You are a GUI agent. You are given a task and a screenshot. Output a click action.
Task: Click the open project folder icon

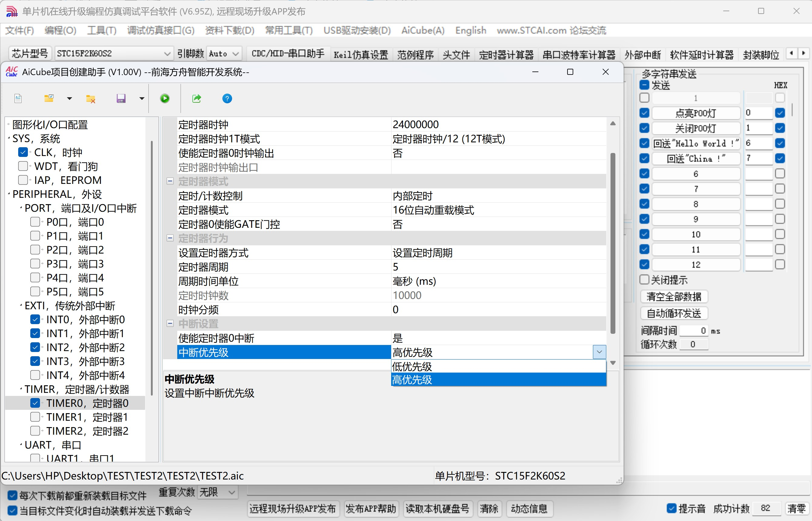click(49, 98)
